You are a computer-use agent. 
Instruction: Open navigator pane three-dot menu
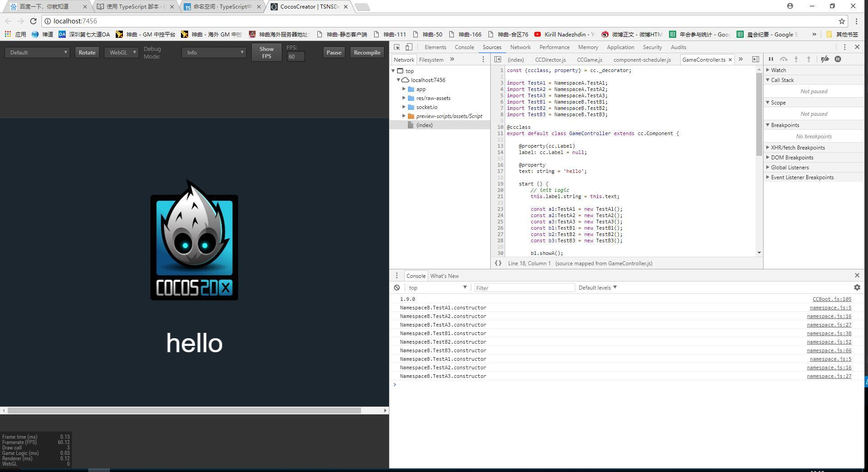pyautogui.click(x=483, y=59)
